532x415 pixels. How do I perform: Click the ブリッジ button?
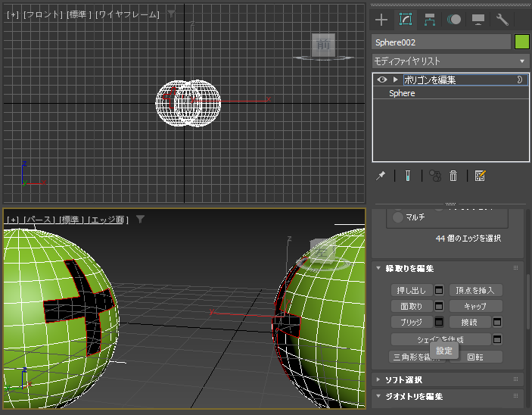click(412, 323)
